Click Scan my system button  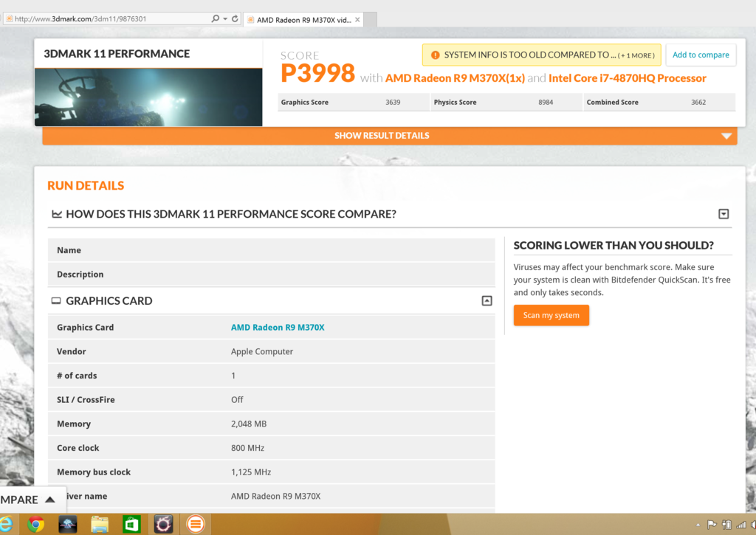[x=551, y=315]
